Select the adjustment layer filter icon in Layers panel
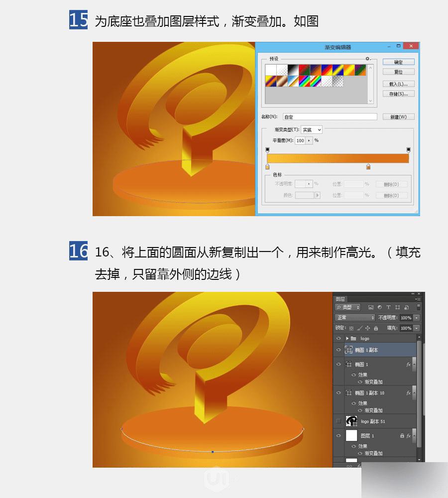This screenshot has height=498, width=448. tap(380, 307)
